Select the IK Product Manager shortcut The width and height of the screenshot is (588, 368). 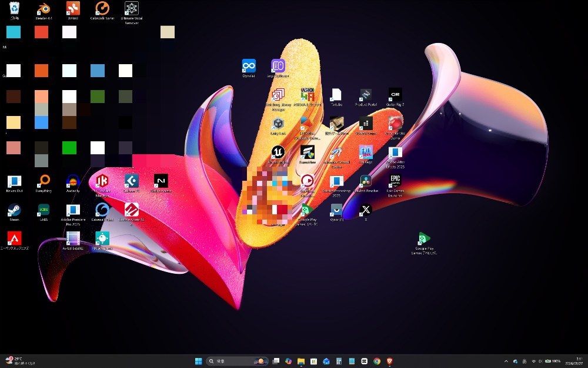tap(102, 186)
